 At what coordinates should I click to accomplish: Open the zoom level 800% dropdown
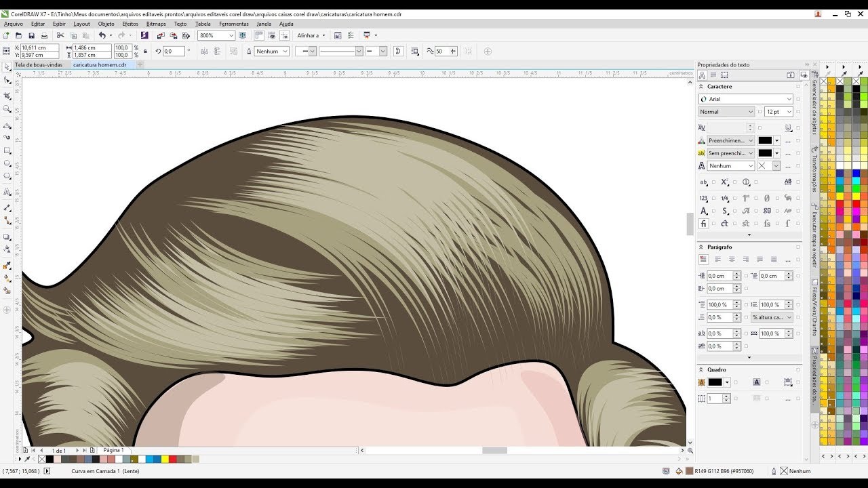click(x=231, y=35)
